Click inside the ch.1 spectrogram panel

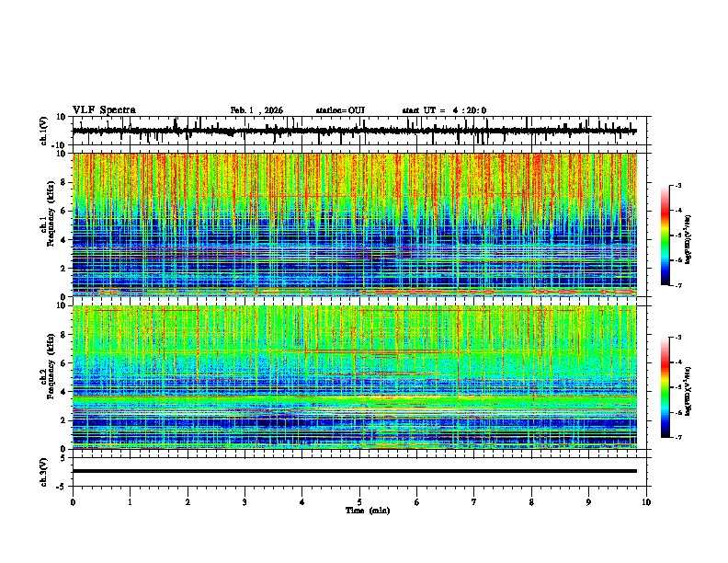(355, 224)
